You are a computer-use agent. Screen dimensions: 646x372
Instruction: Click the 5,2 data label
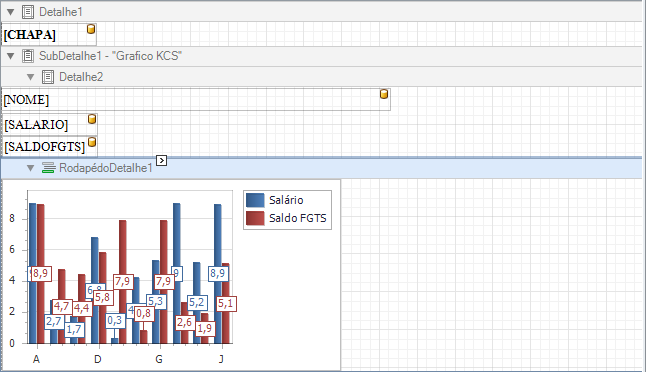click(x=197, y=303)
